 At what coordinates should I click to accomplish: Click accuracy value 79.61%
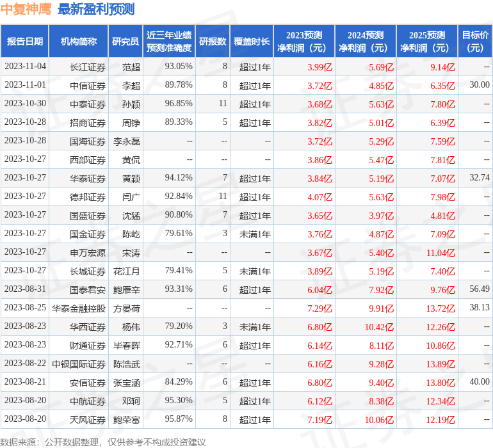pyautogui.click(x=179, y=233)
